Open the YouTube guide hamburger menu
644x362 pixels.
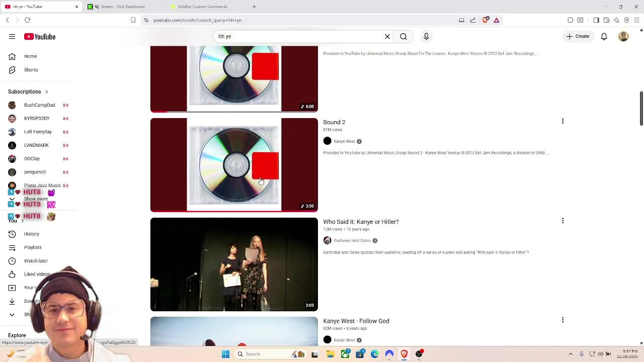coord(12,37)
